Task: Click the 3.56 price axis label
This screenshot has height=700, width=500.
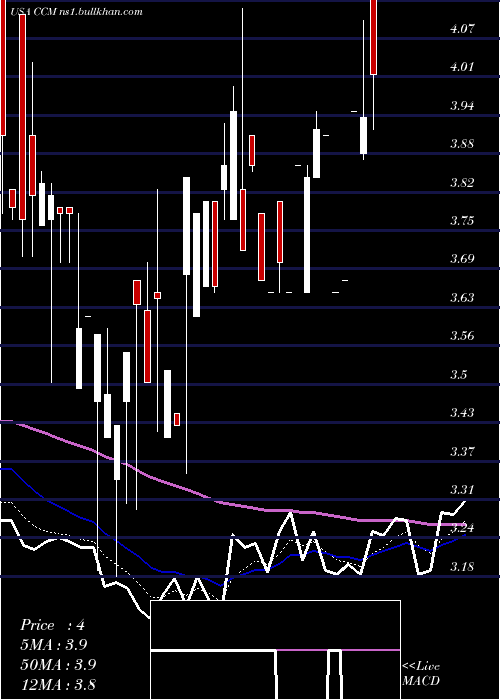Action: 462,336
